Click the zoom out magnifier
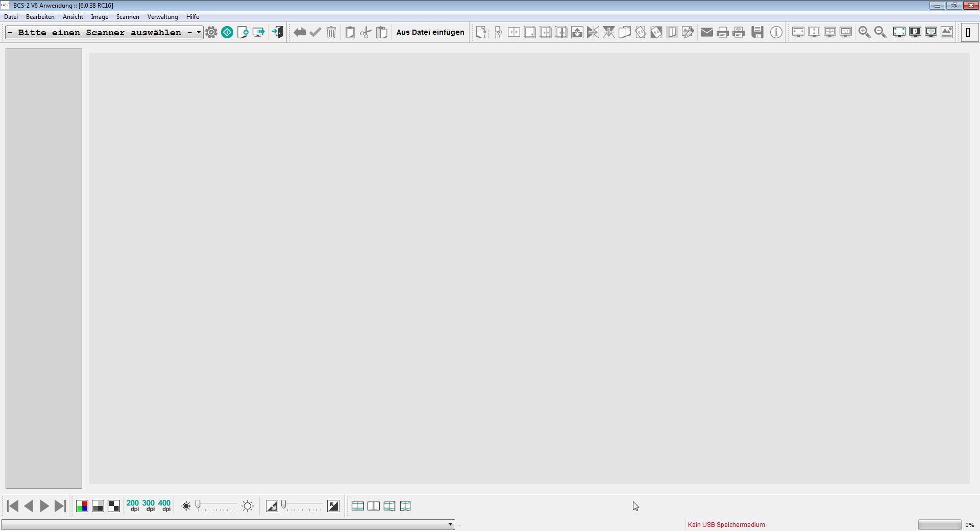Screen dimensions: 980x531 coord(880,32)
